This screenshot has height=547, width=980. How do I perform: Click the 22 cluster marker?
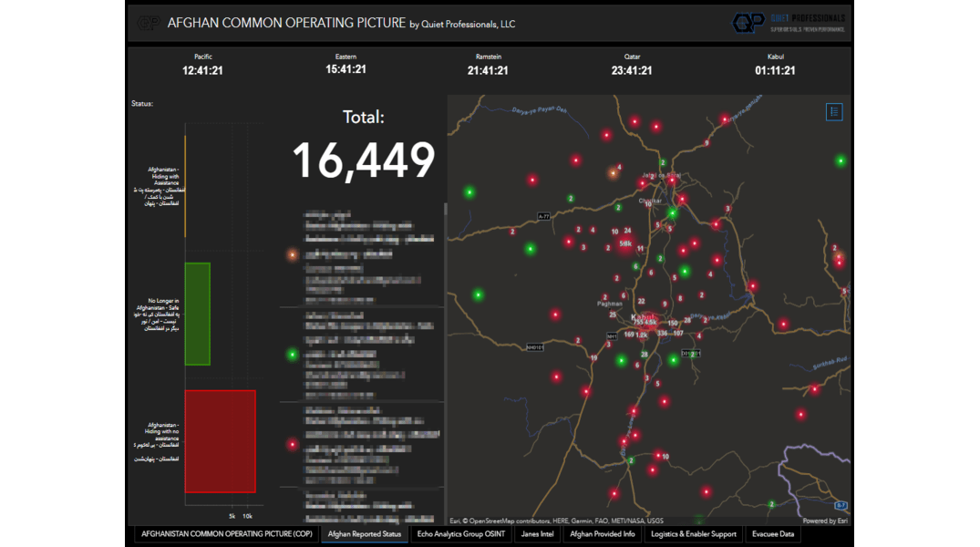(641, 302)
